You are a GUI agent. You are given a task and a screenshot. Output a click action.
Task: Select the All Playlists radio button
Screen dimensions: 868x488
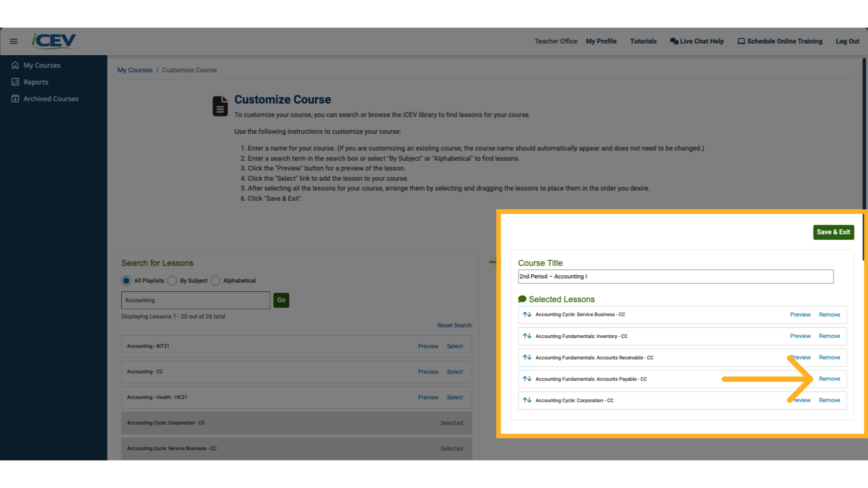pos(126,281)
